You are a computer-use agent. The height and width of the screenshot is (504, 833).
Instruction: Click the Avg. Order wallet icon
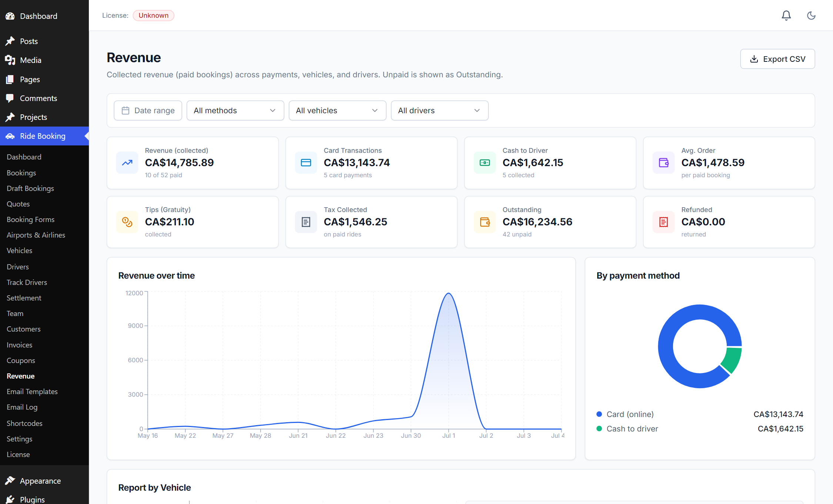point(664,163)
